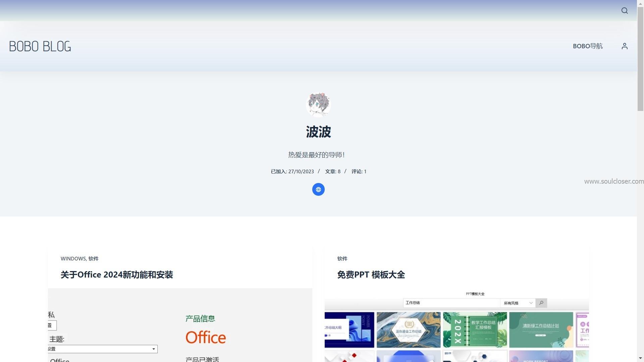Image resolution: width=644 pixels, height=362 pixels.
Task: Open the BOBO BLOG site logo
Action: coord(40,46)
